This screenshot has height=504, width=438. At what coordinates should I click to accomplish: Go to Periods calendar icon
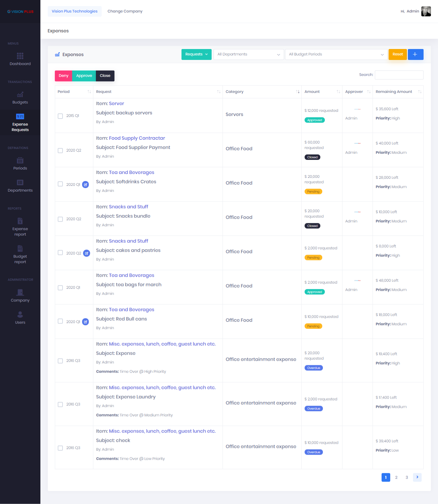(x=20, y=161)
